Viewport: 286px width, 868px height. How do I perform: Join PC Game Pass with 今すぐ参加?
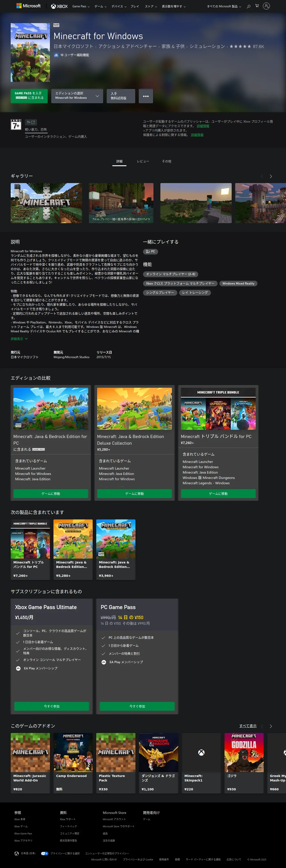[x=137, y=706]
